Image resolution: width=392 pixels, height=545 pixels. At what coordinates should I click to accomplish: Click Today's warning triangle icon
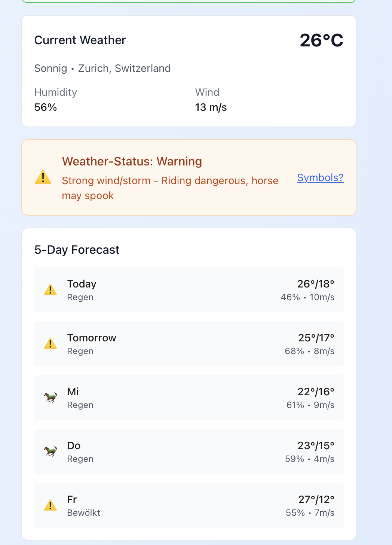tap(50, 290)
